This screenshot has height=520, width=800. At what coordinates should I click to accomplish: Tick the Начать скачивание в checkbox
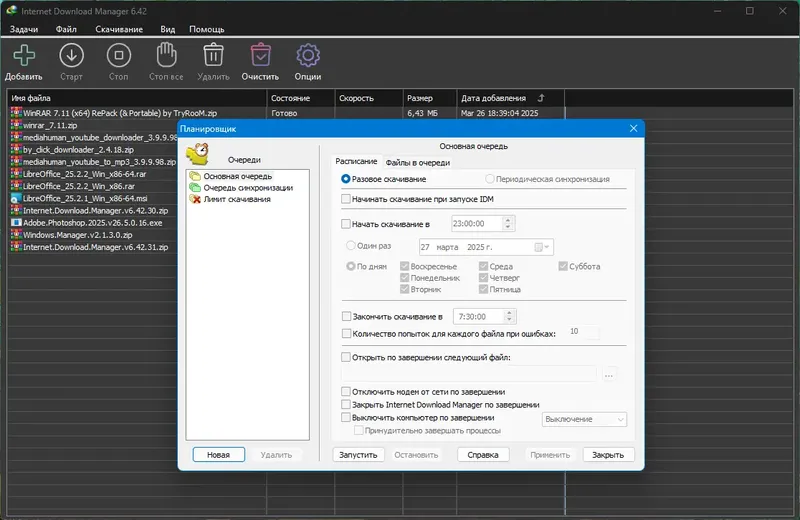pyautogui.click(x=346, y=224)
